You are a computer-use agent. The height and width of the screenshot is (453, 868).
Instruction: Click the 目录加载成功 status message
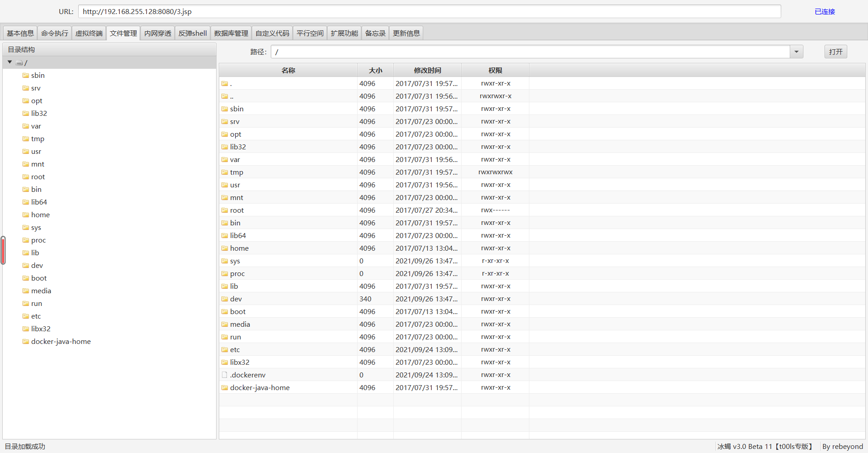coord(25,446)
